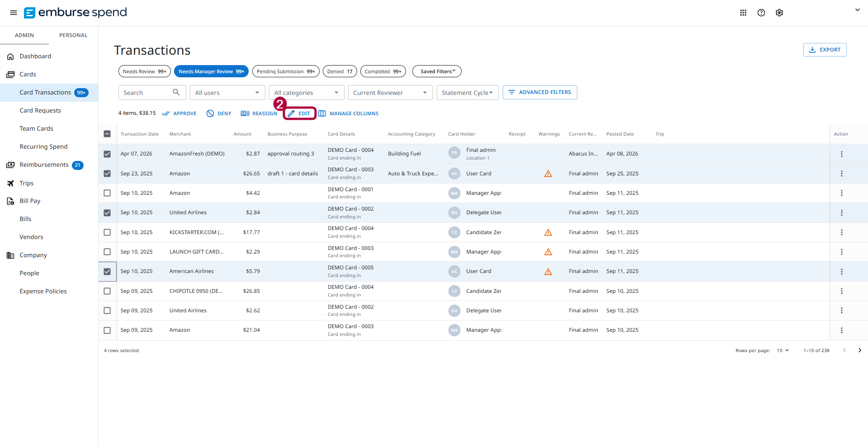The width and height of the screenshot is (868, 447).
Task: Click APPROVE for selected transactions
Action: [179, 113]
